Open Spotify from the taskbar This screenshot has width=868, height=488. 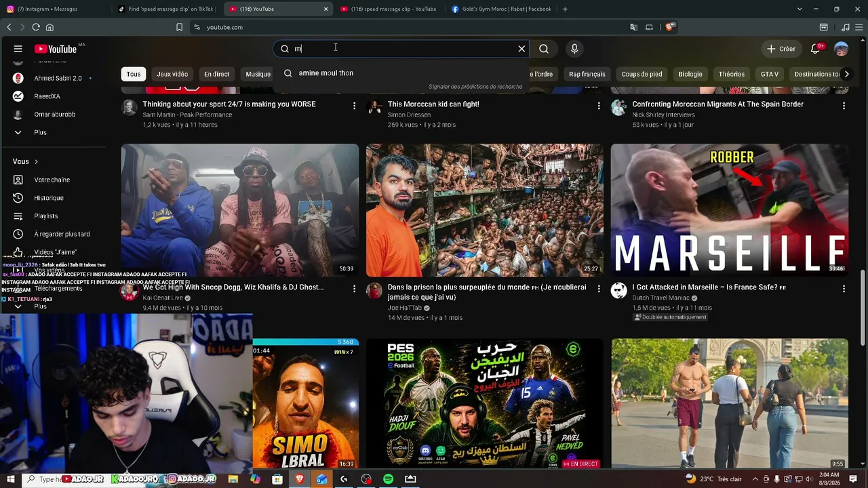(388, 479)
